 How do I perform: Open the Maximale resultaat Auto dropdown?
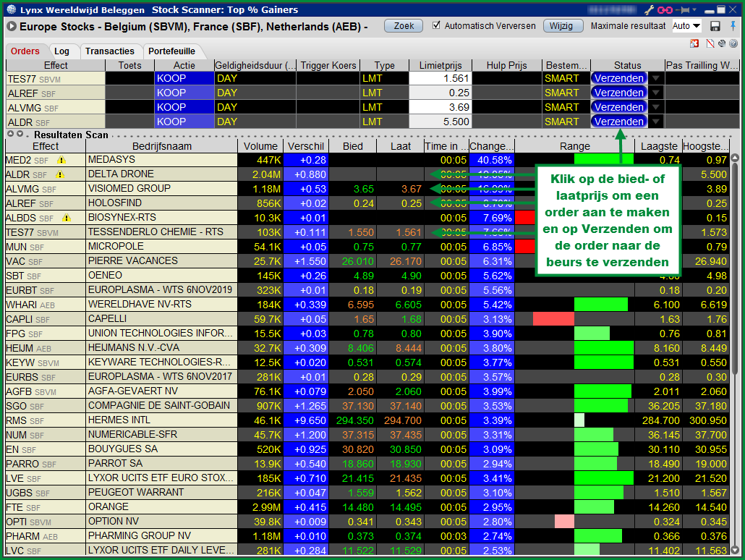click(x=686, y=25)
